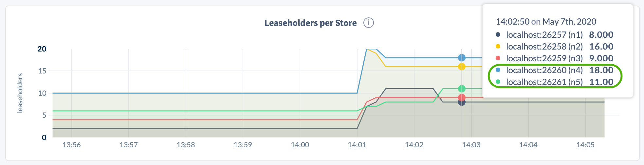Click the green n5 data point marker
The image size is (644, 165).
coord(462,89)
